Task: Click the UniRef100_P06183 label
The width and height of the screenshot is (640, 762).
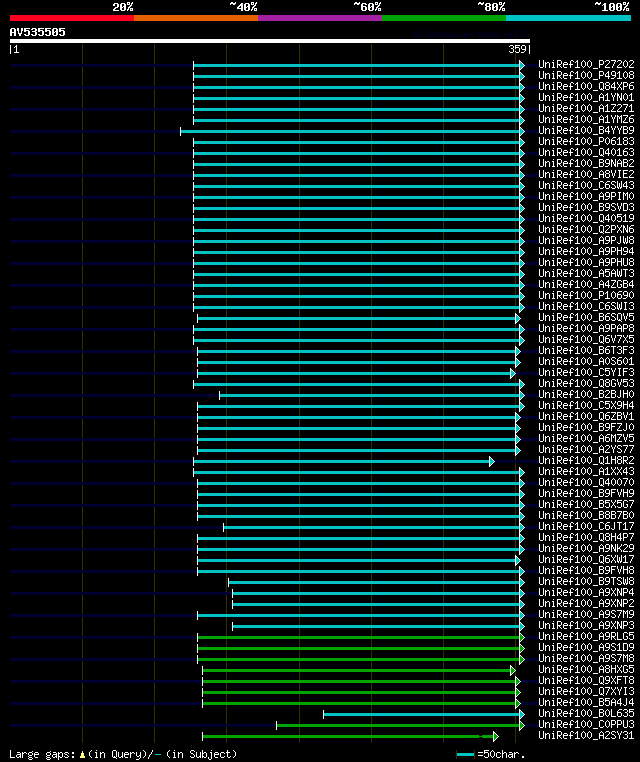Action: click(586, 141)
